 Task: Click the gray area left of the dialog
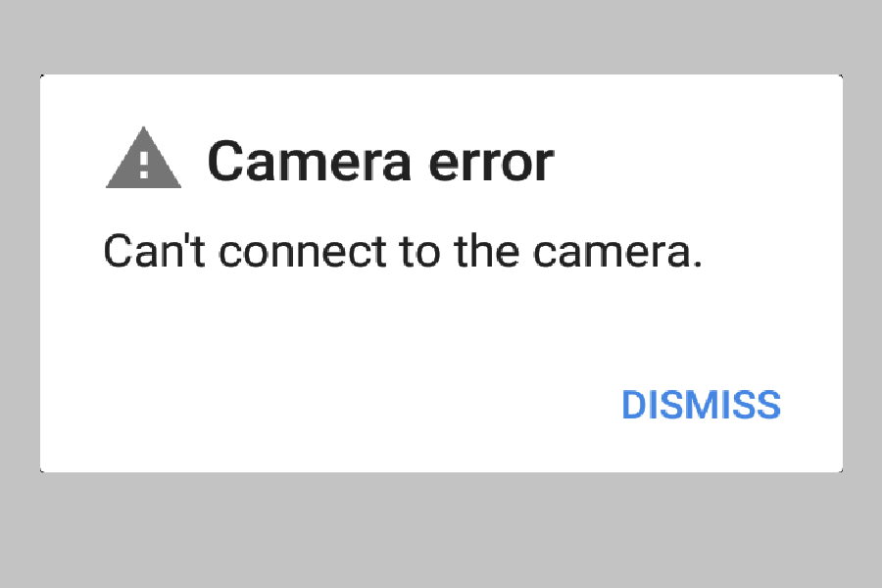[20, 274]
